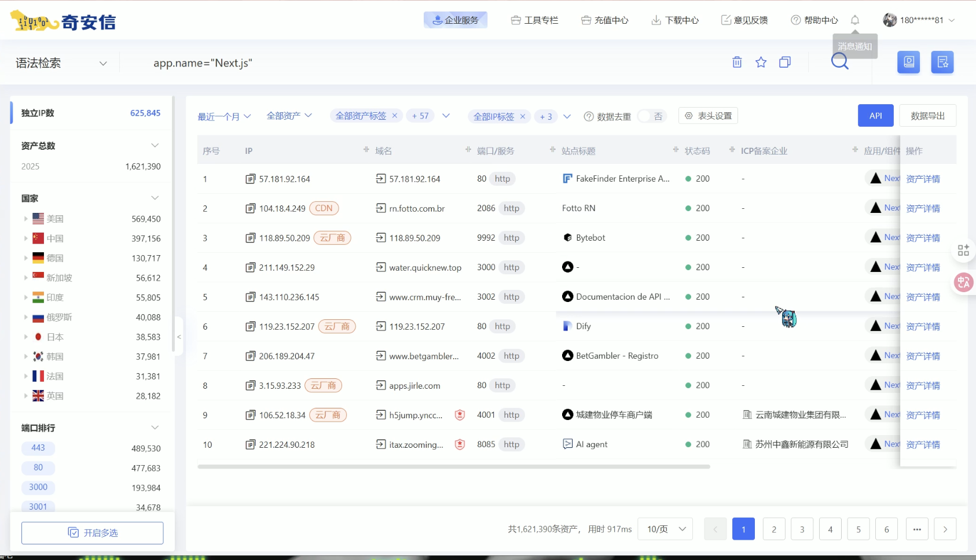Screen dimensions: 976x560
Task: Remove the 全部资产标签 filter tag
Action: pos(394,116)
